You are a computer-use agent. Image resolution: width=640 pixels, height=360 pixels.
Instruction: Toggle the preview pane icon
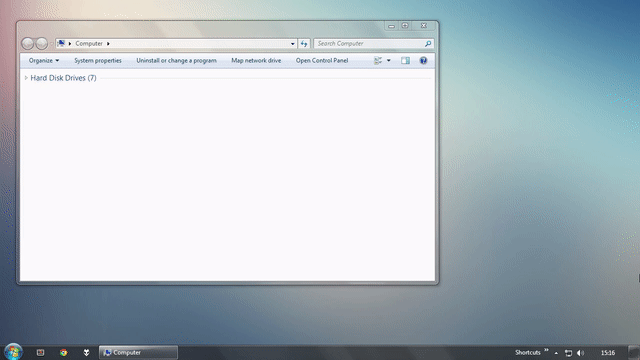click(405, 60)
